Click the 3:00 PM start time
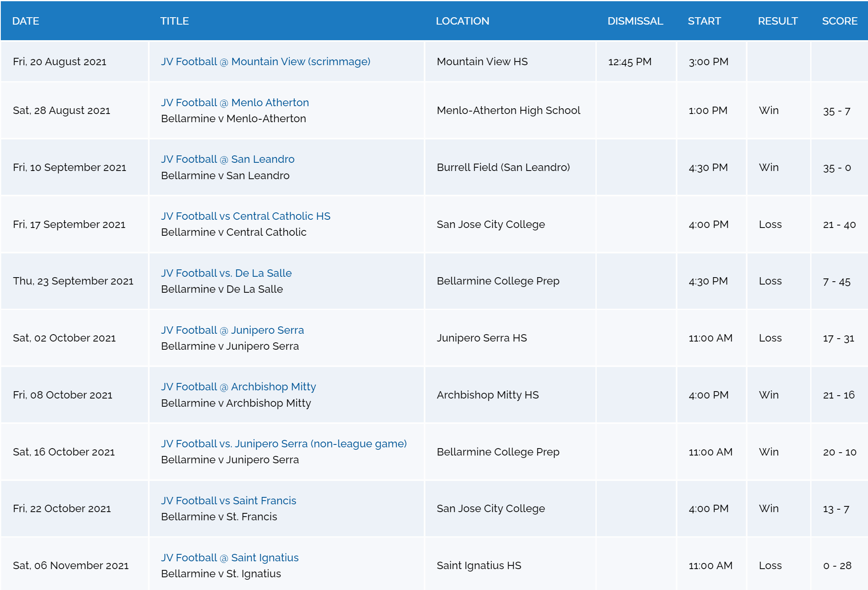Viewport: 868px width, 590px height. click(x=709, y=62)
